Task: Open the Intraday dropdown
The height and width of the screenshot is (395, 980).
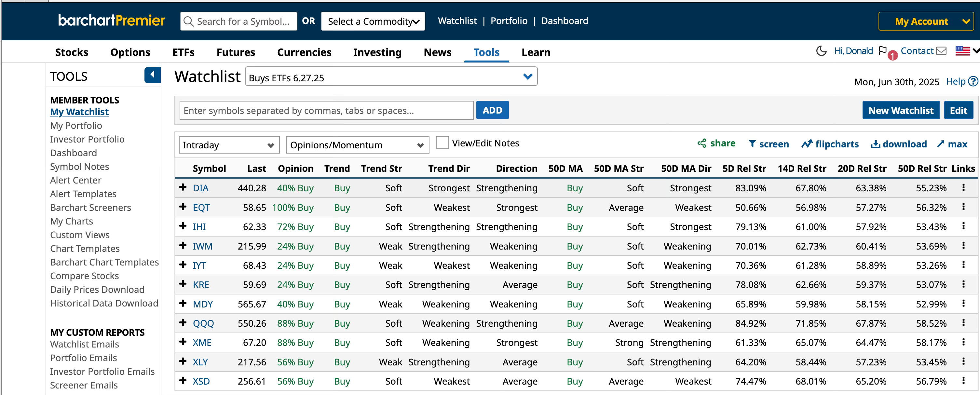Action: pos(229,145)
